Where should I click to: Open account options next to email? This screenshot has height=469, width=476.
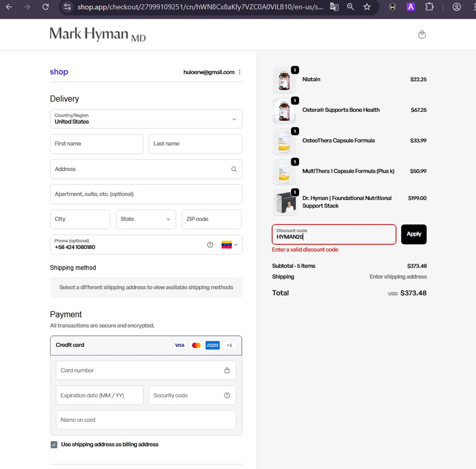pyautogui.click(x=240, y=72)
